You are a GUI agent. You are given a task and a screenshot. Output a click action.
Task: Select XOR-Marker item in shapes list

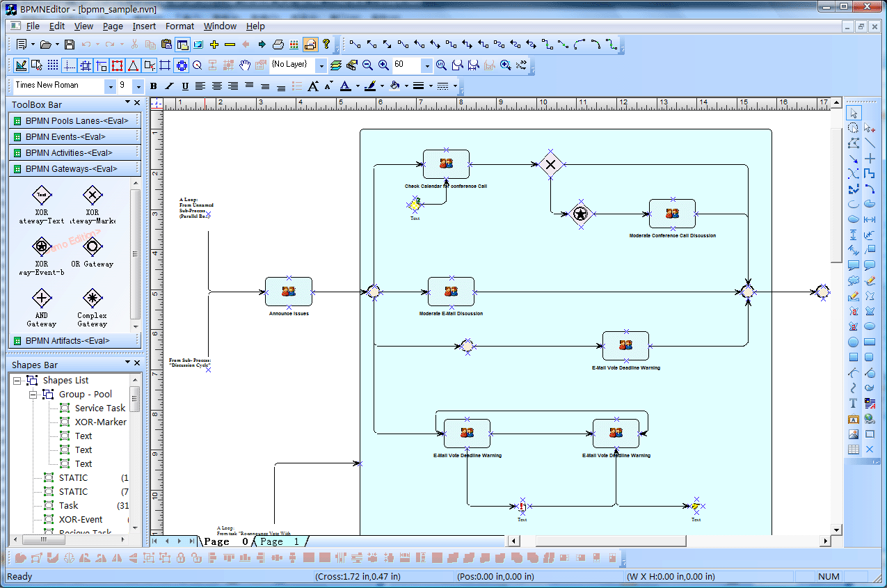point(101,422)
